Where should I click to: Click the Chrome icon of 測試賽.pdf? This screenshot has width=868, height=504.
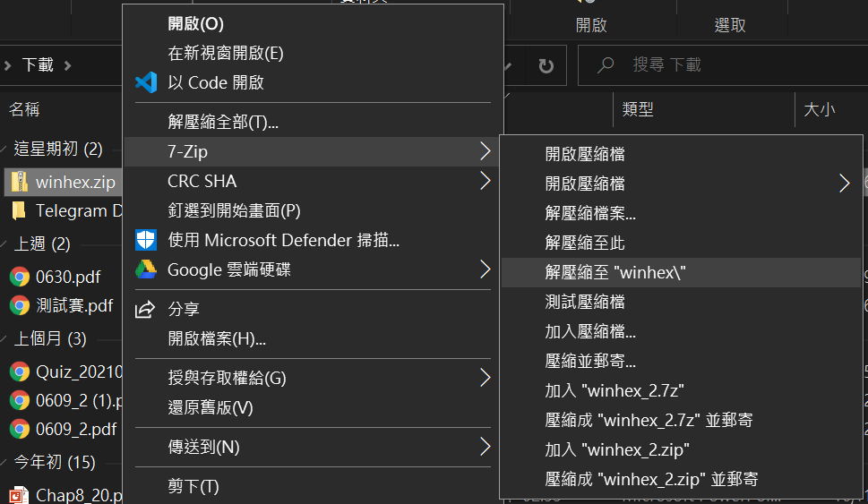tap(20, 305)
